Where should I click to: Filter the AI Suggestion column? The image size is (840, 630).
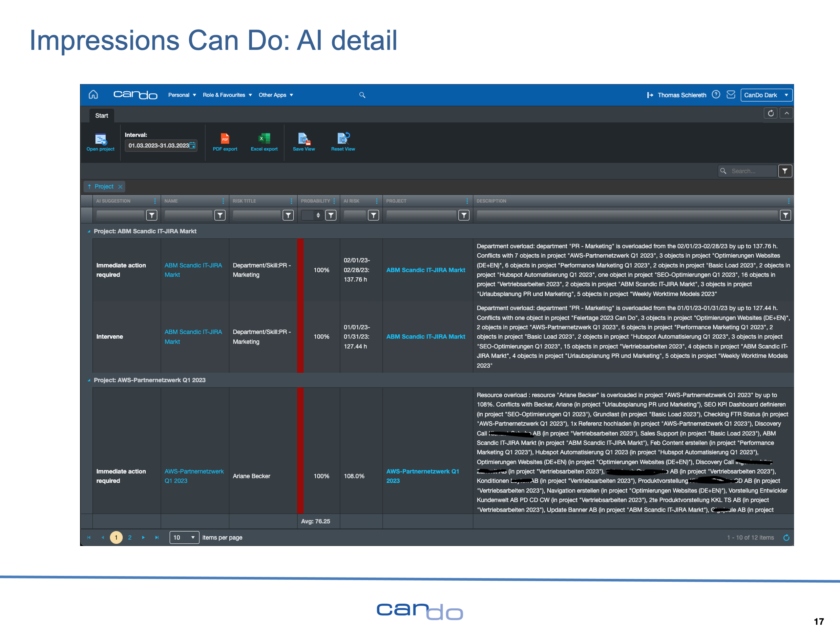(x=152, y=216)
